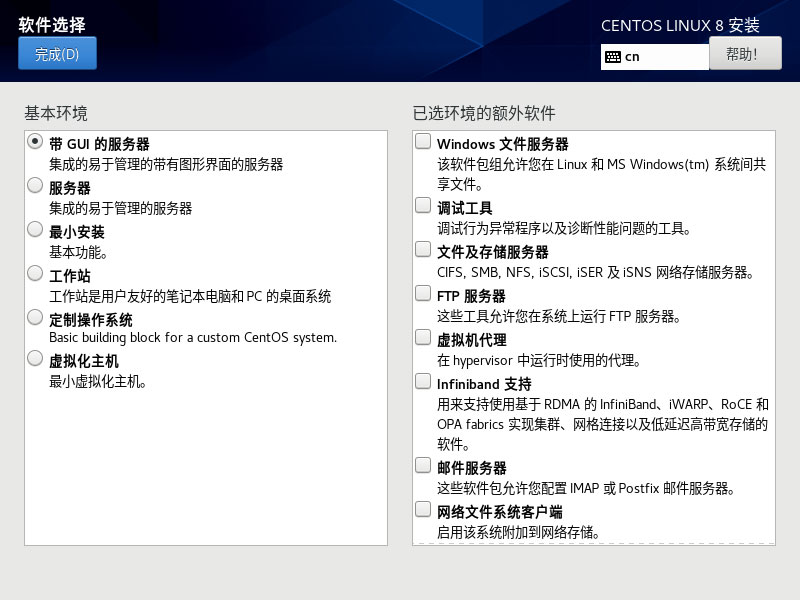Select the 带 GUI 的服务器 radio button

point(35,141)
